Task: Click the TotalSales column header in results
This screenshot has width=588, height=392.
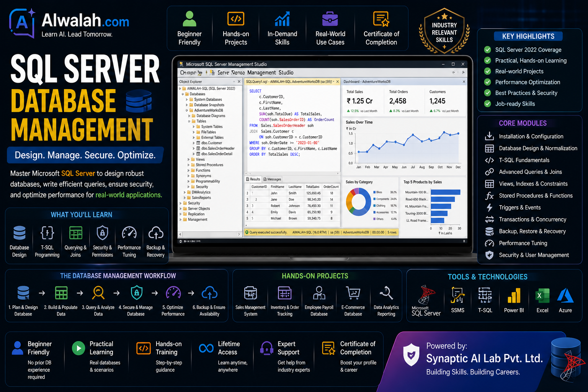Action: coord(313,187)
